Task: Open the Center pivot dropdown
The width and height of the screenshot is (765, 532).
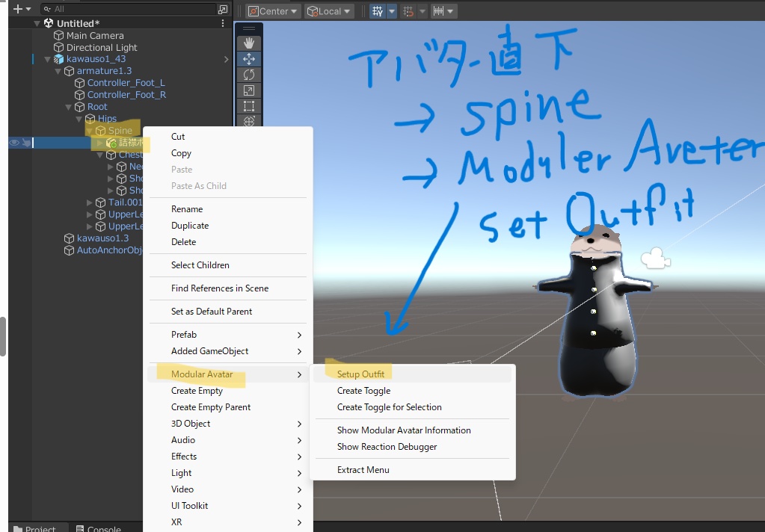Action: click(273, 10)
